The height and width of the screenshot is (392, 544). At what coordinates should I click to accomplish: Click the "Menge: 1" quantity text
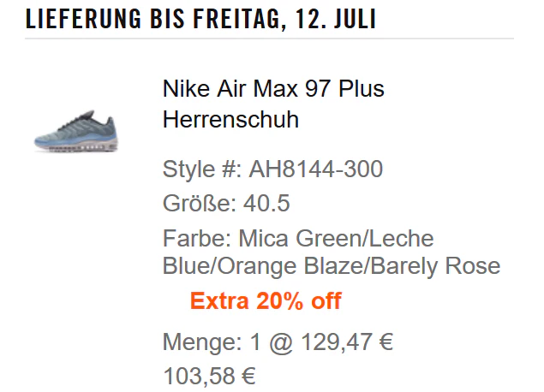pyautogui.click(x=212, y=342)
